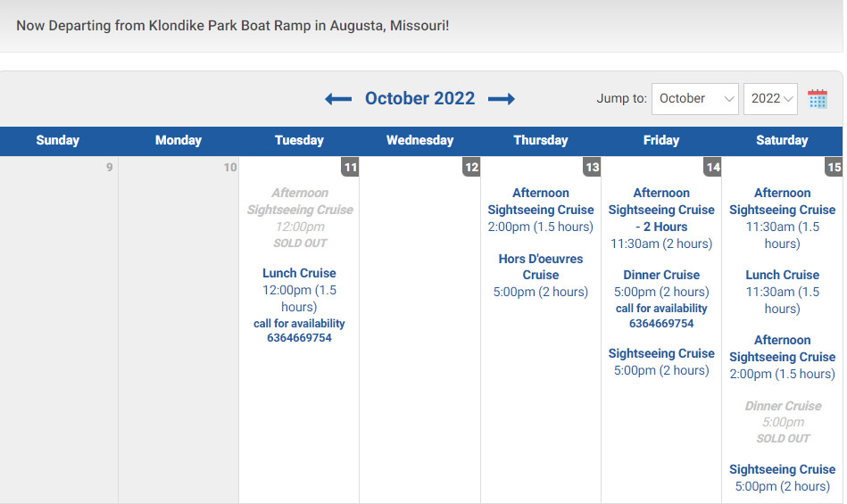Image resolution: width=847 pixels, height=504 pixels.
Task: Open the October month dropdown
Action: [694, 99]
